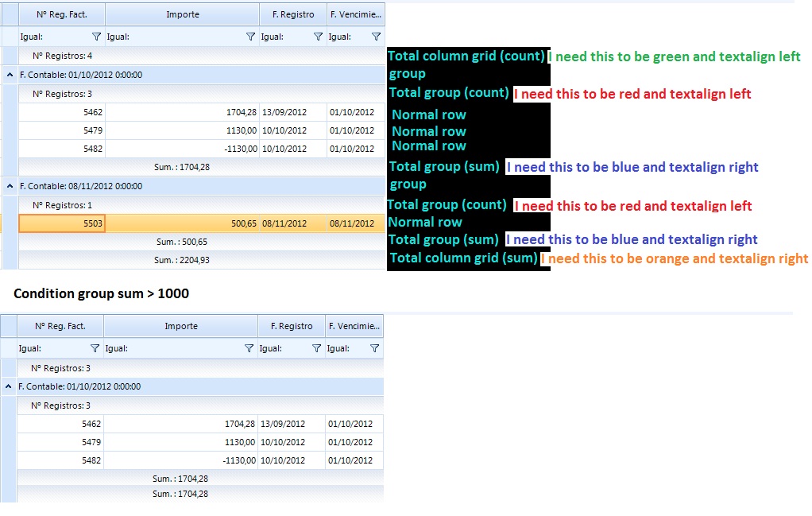Open F. Registro filter icon in lower grid

coord(316,349)
